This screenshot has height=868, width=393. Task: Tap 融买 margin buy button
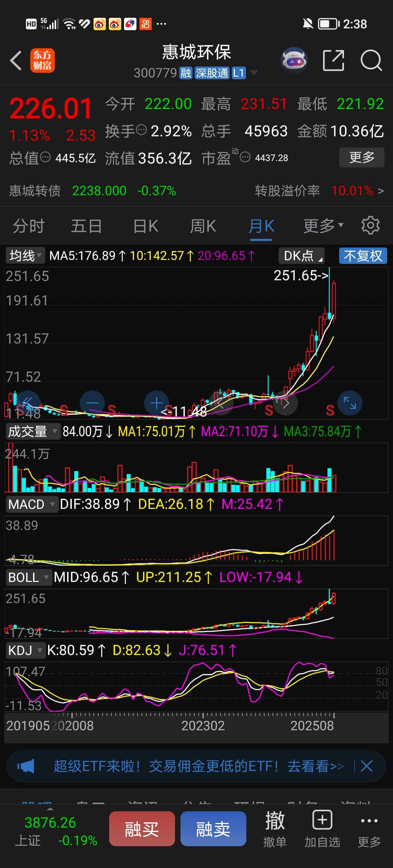point(142,829)
